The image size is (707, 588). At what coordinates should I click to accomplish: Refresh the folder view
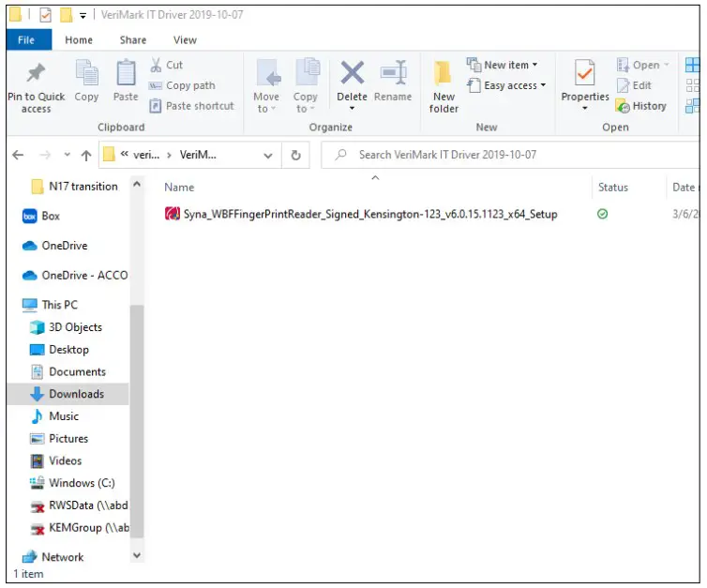[295, 155]
